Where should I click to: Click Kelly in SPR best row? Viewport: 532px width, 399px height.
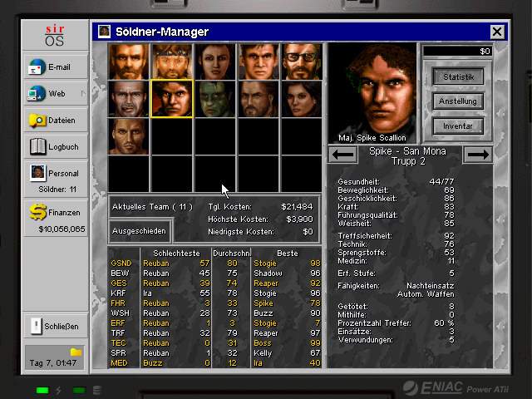pyautogui.click(x=263, y=353)
